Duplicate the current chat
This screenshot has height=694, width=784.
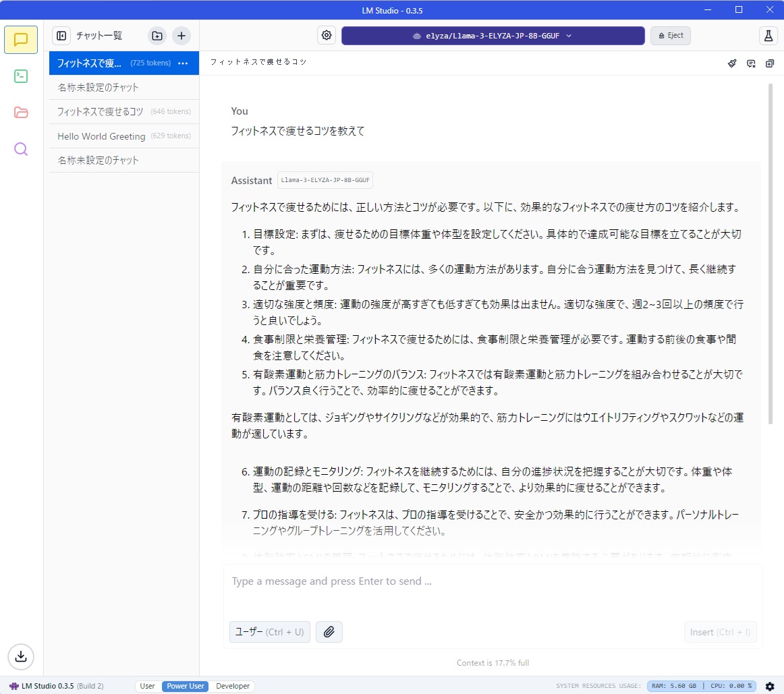(x=769, y=63)
